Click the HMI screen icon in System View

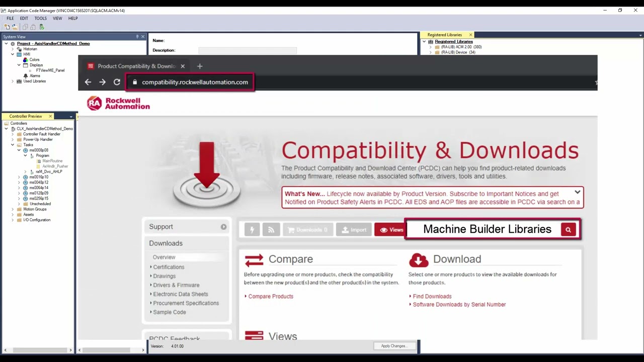[x=19, y=54]
